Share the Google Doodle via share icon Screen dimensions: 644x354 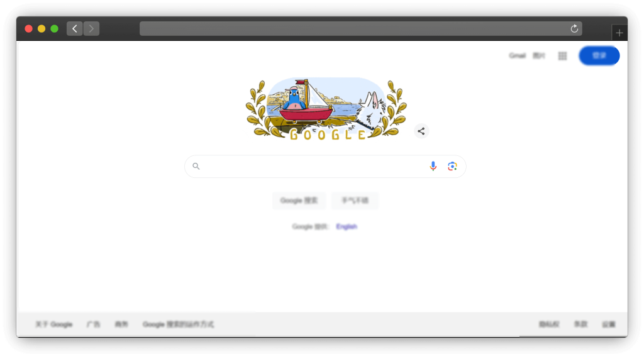click(x=421, y=131)
